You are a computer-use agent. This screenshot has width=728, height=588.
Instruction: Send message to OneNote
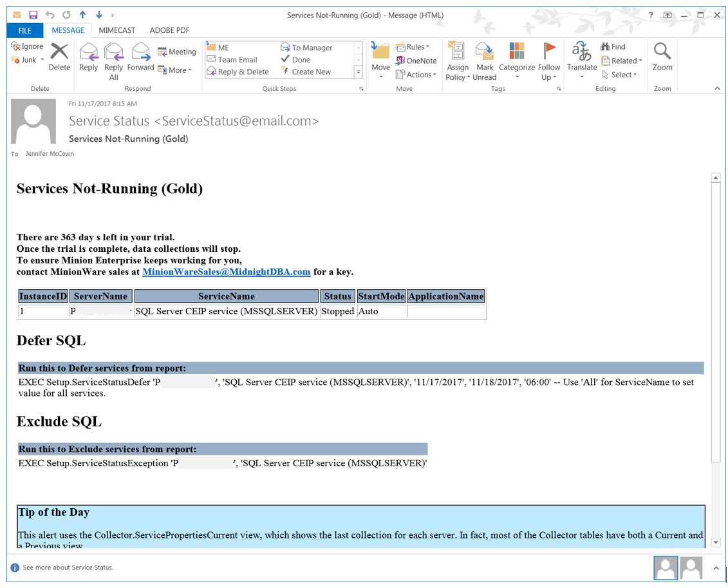coord(416,61)
